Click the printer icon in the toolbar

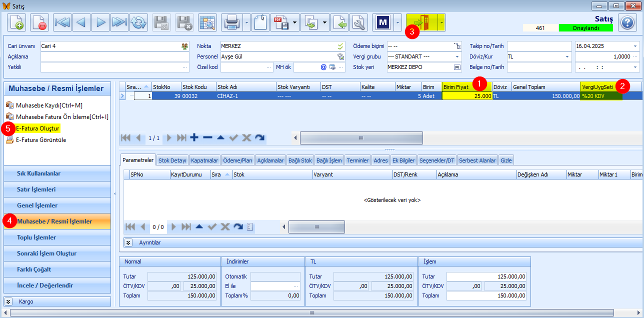[x=232, y=22]
